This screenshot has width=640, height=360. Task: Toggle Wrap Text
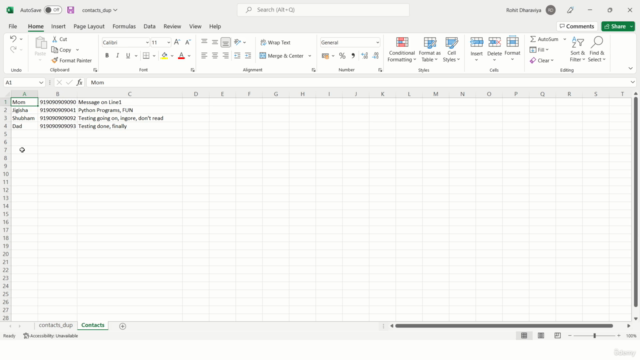coord(276,42)
